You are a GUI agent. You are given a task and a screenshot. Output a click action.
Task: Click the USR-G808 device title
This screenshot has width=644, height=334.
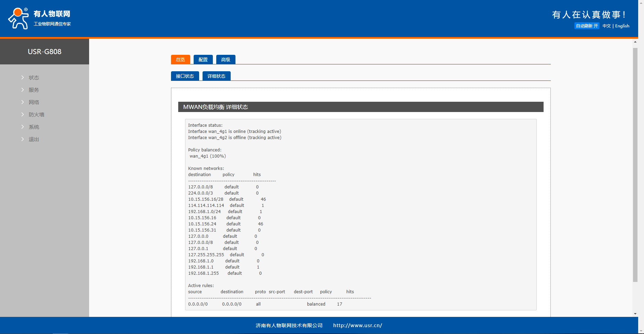click(45, 52)
